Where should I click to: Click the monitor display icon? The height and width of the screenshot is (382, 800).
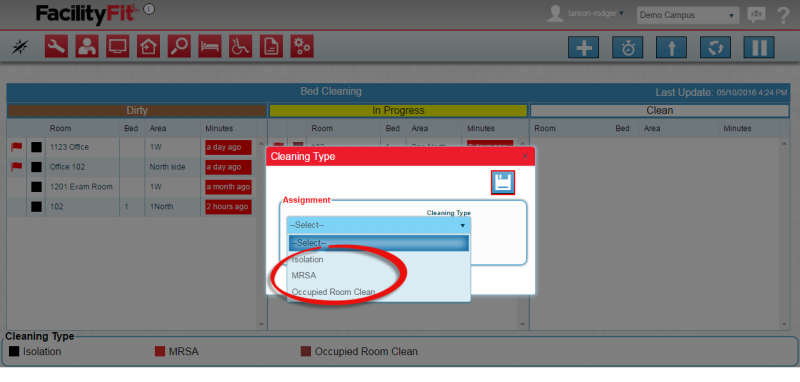(x=117, y=47)
